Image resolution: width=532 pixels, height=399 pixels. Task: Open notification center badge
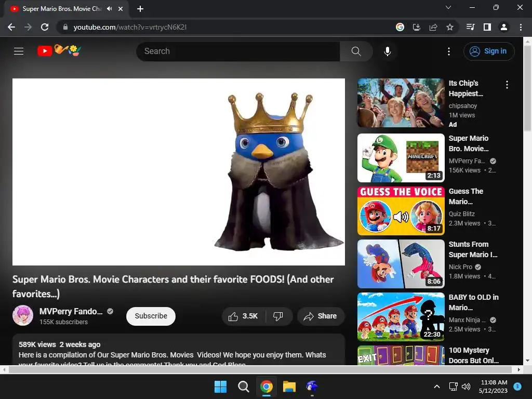[517, 387]
